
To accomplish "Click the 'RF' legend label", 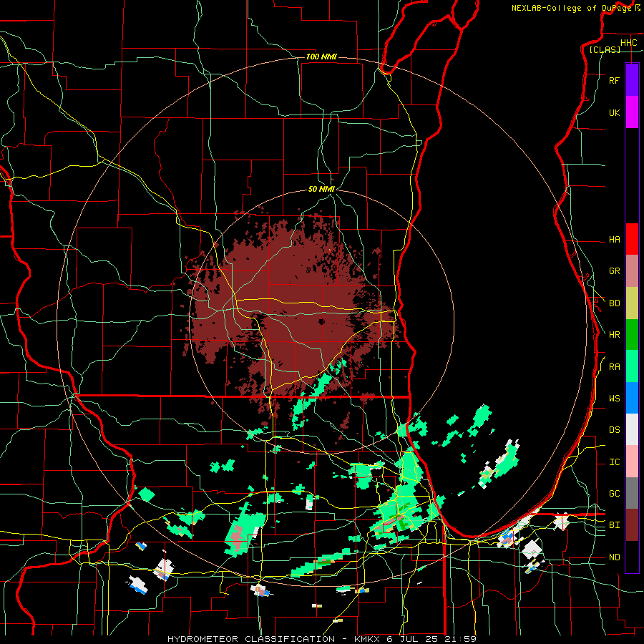I will pyautogui.click(x=614, y=80).
